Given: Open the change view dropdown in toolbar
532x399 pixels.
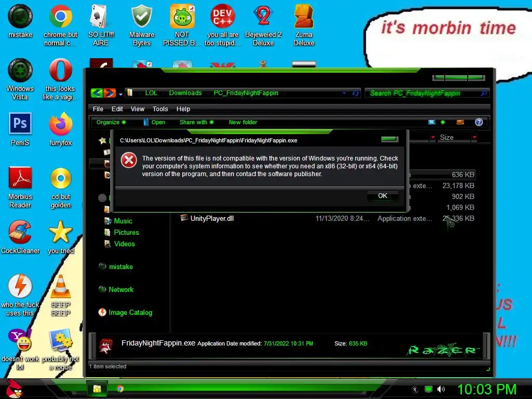Looking at the screenshot, I should point(443,122).
